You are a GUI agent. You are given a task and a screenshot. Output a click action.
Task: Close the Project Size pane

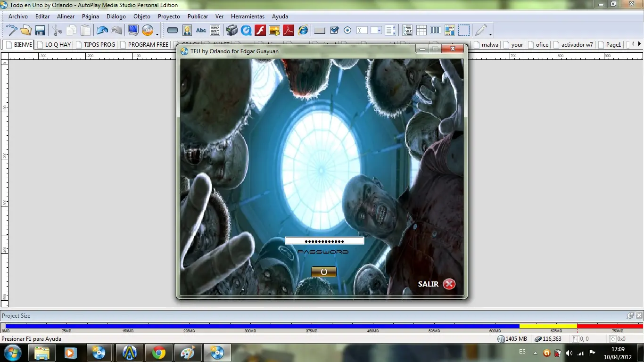coord(639,316)
